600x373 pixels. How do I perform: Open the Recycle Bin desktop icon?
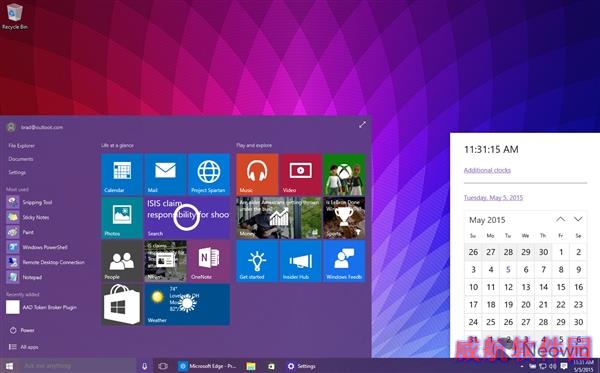[15, 16]
